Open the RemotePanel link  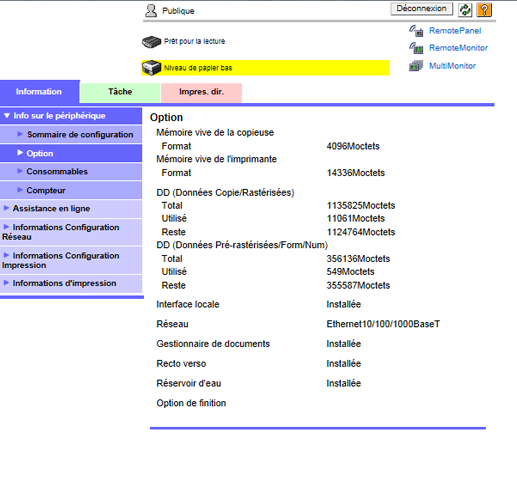[x=455, y=31]
